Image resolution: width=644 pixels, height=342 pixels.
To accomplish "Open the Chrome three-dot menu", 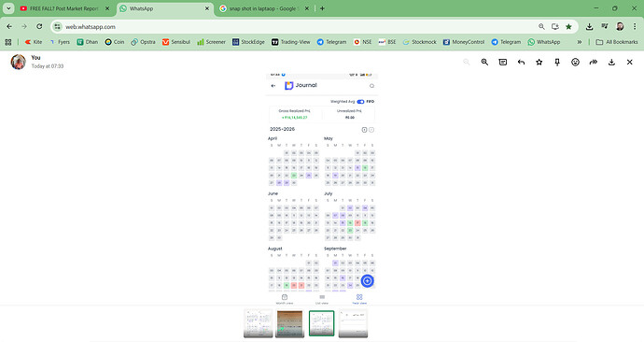I will click(x=635, y=26).
